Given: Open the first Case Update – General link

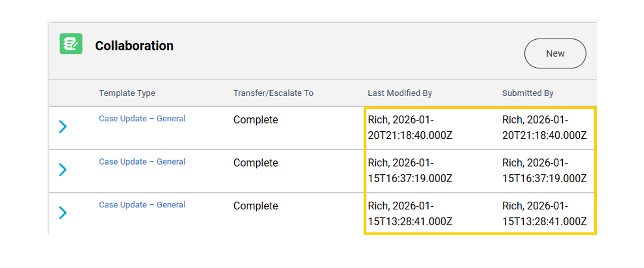Looking at the screenshot, I should [x=142, y=119].
